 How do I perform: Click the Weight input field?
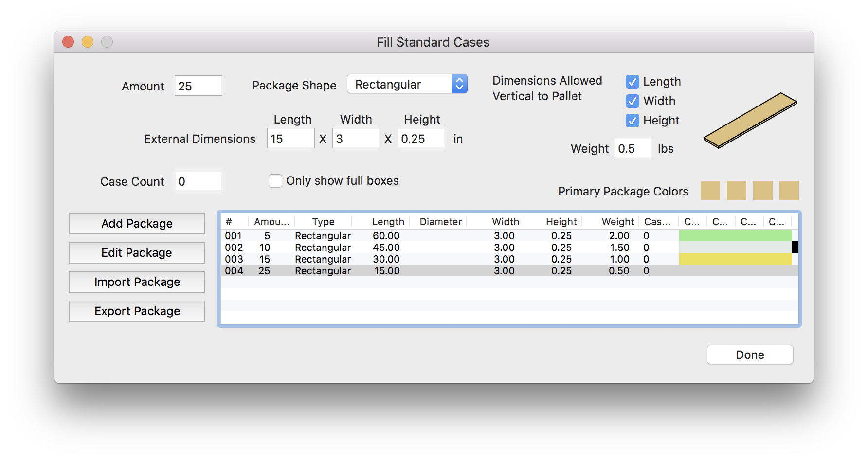[x=633, y=148]
